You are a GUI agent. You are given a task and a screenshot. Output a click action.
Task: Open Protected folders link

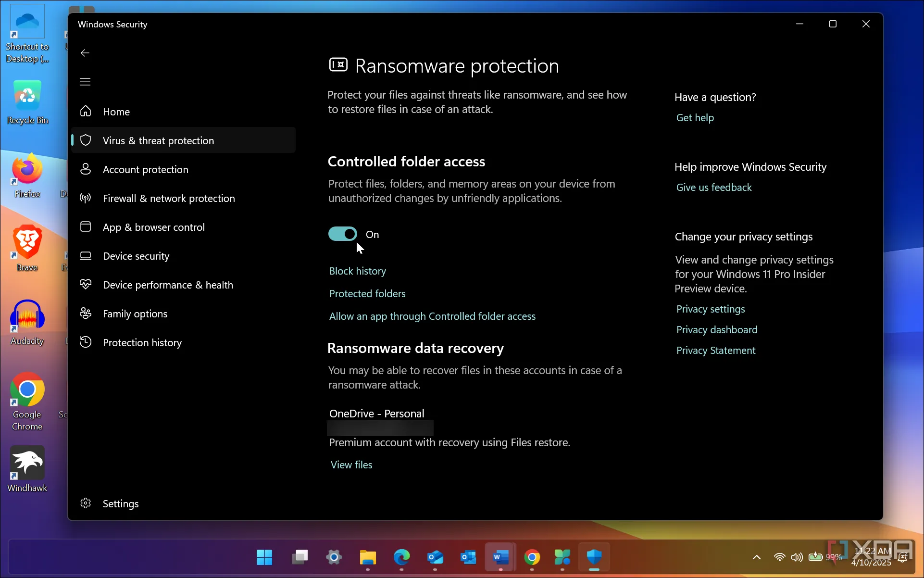pyautogui.click(x=367, y=294)
